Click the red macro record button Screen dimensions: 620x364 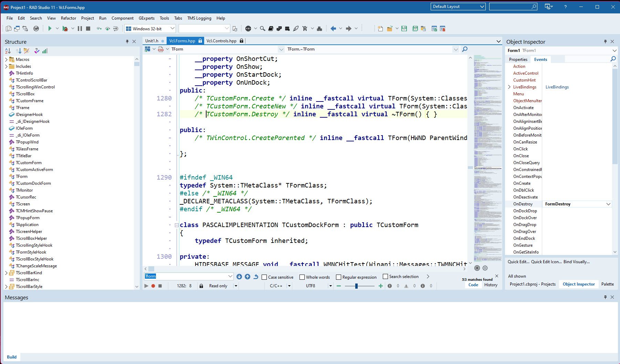[x=153, y=286]
